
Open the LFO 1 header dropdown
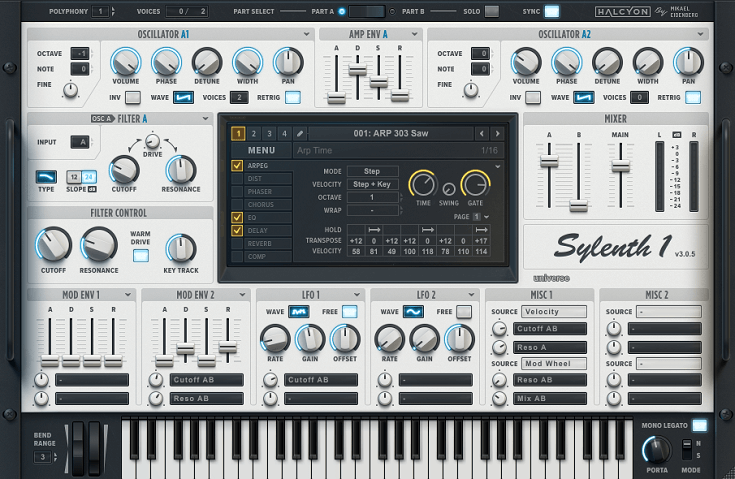coord(357,295)
